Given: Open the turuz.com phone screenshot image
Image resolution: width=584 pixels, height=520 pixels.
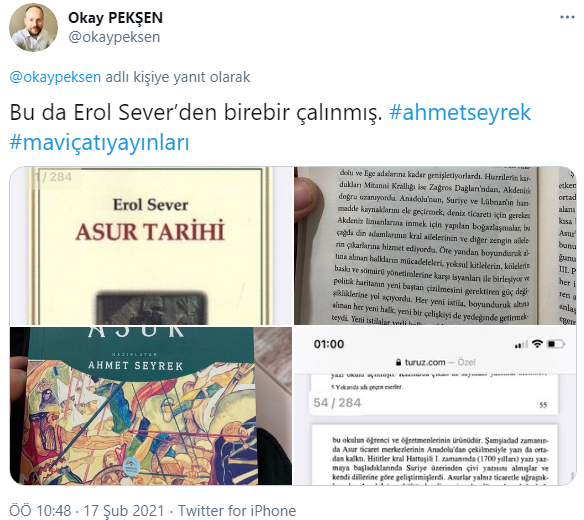Looking at the screenshot, I should point(435,406).
